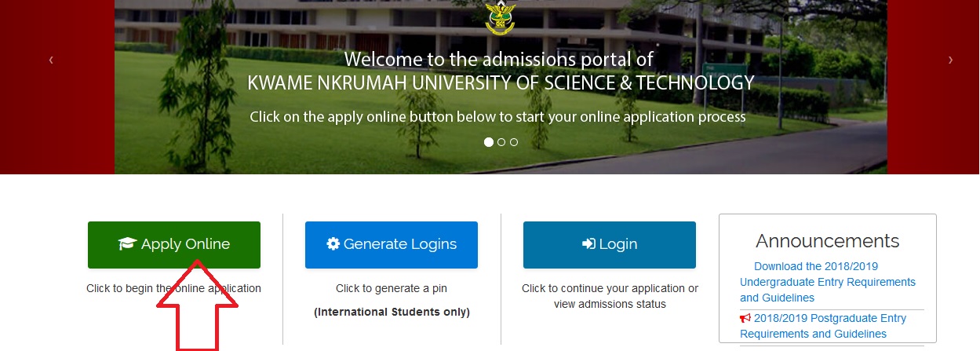Click the sign-in arrow icon on Login

click(x=589, y=244)
